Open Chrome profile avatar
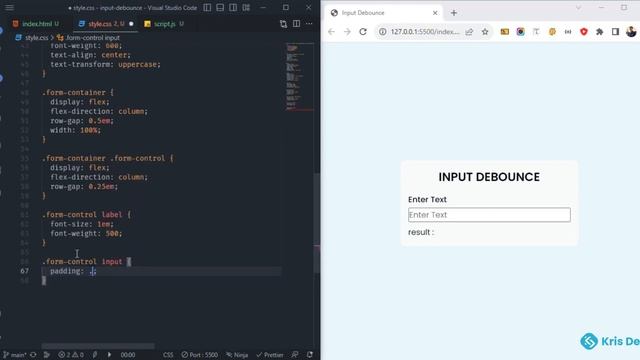640x360 pixels. pyautogui.click(x=631, y=31)
